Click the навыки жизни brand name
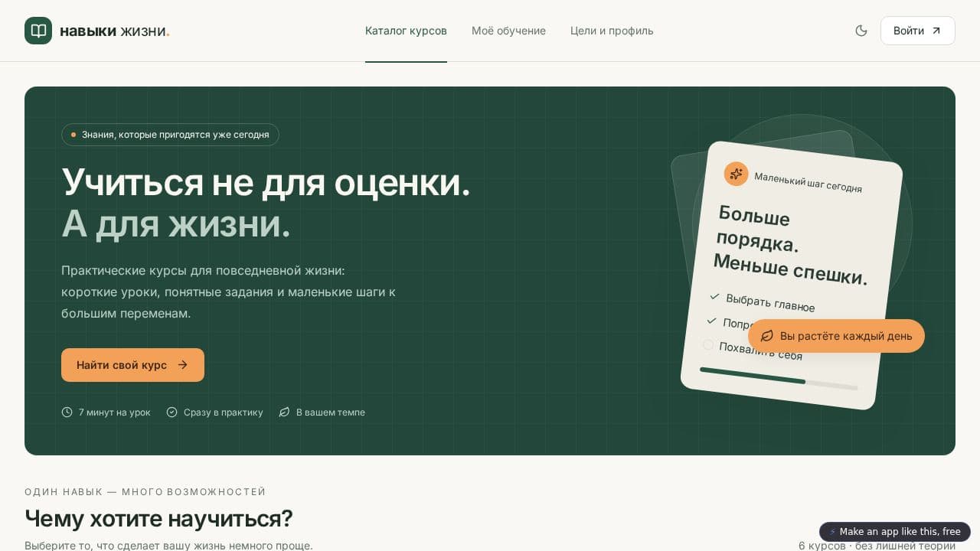The height and width of the screenshot is (551, 980). [x=114, y=31]
